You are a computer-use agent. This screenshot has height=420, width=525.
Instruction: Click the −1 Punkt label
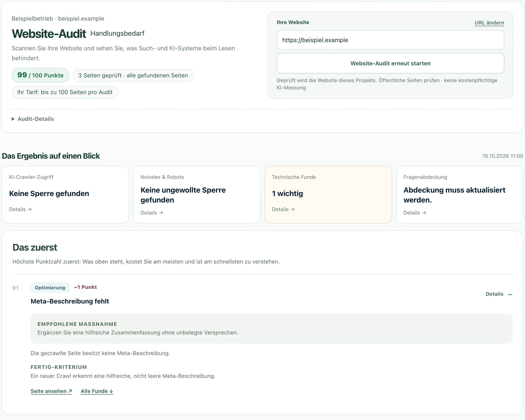85,287
